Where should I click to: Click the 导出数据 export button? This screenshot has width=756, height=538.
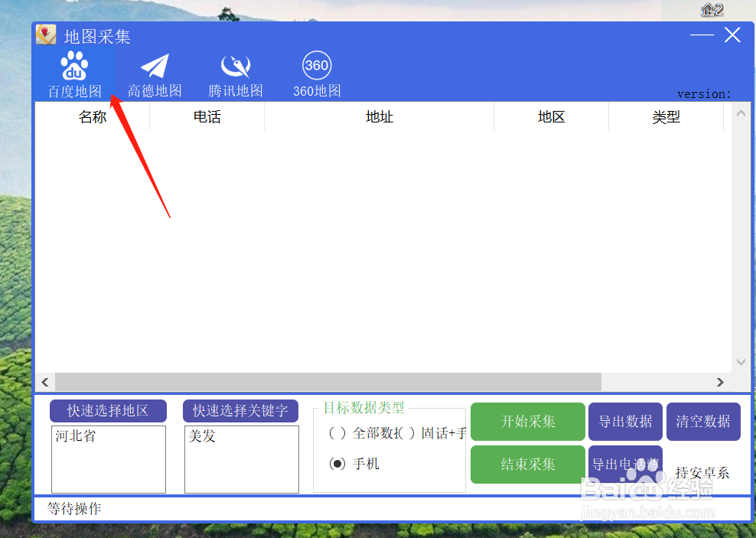(x=625, y=422)
